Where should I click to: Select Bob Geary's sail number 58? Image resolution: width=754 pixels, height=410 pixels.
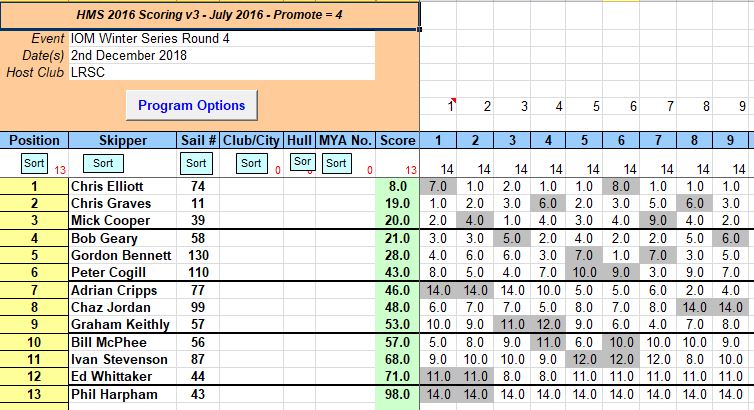tap(196, 238)
